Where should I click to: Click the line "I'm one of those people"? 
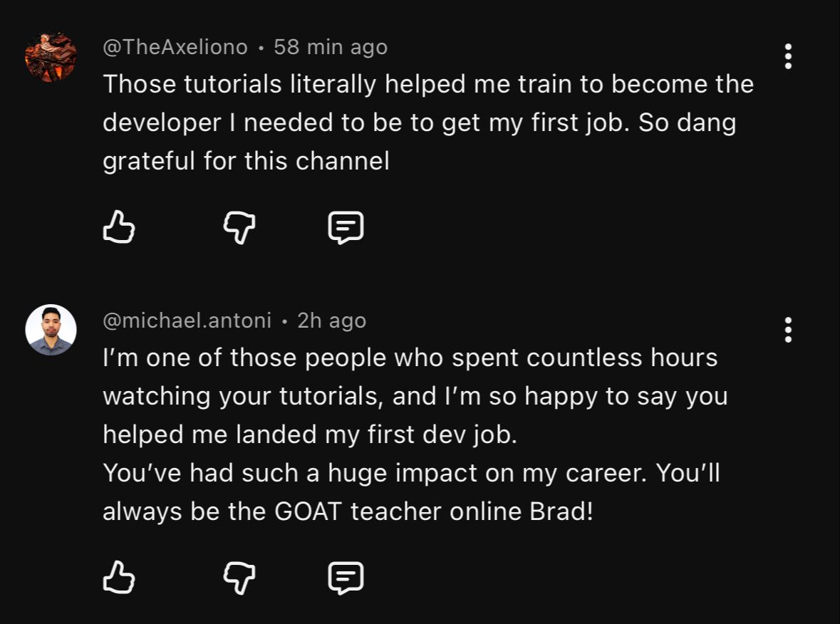[x=410, y=358]
